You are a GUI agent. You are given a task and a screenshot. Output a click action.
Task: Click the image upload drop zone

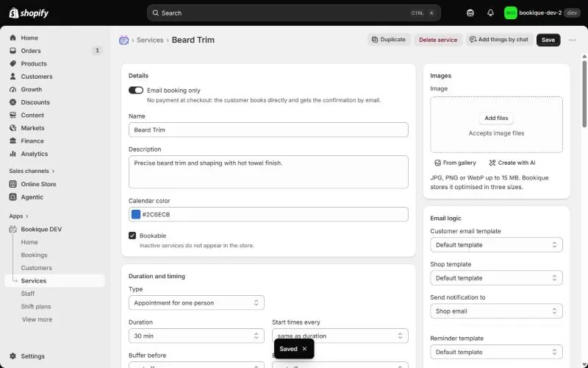[x=496, y=124]
